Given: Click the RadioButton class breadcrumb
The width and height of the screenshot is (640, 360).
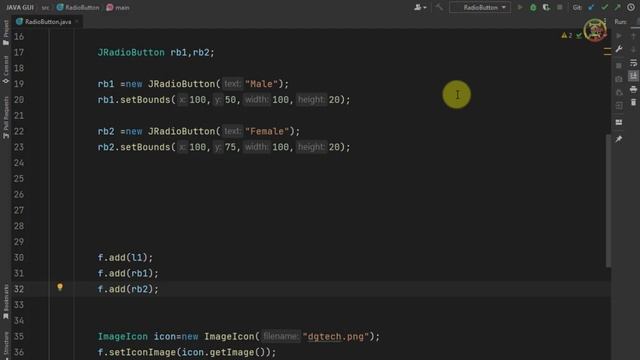Looking at the screenshot, I should pos(78,7).
